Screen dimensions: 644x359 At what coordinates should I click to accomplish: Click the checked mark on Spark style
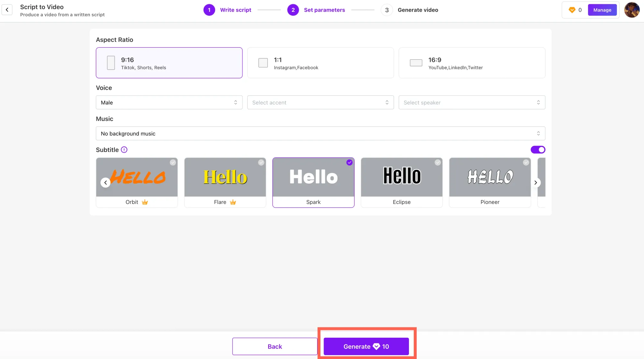(x=349, y=162)
